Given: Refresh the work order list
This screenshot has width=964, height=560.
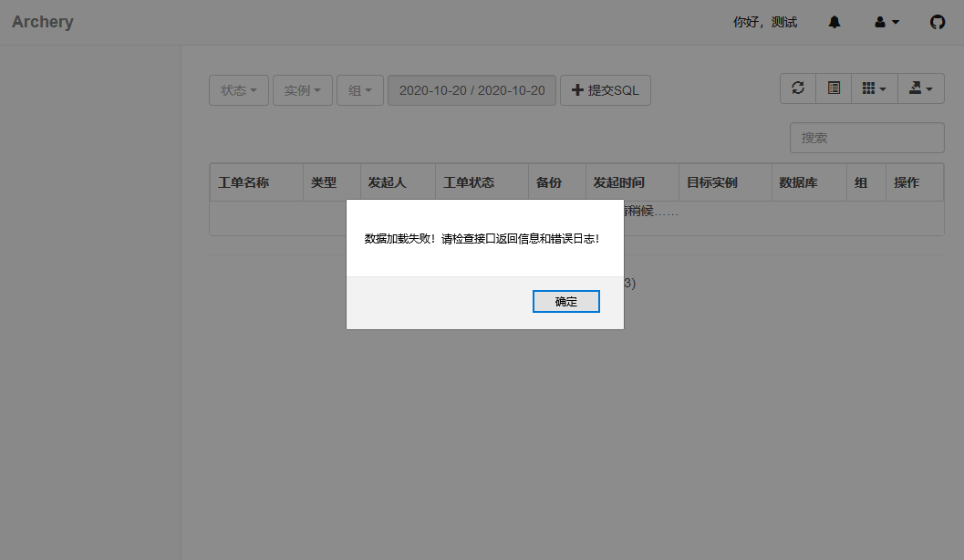Looking at the screenshot, I should coord(797,88).
